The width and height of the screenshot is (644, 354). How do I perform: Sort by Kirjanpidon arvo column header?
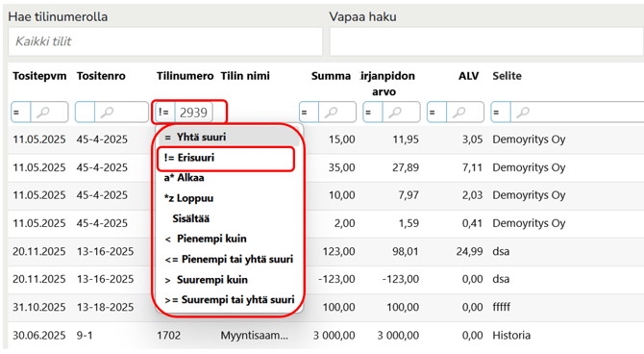(x=387, y=84)
